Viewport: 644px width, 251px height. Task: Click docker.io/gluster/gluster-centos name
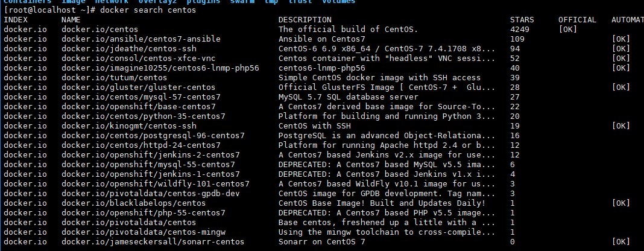pyautogui.click(x=139, y=87)
